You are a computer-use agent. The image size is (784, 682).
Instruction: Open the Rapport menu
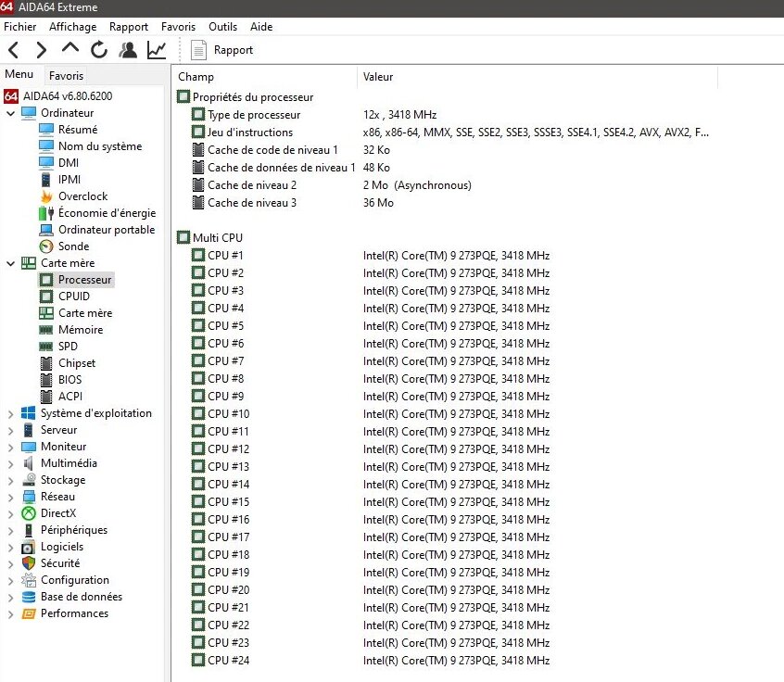tap(129, 27)
